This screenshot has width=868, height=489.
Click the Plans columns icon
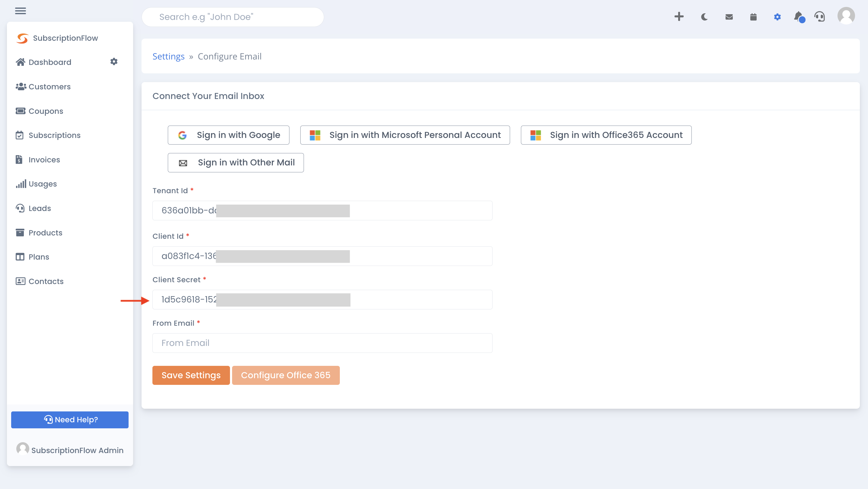click(x=20, y=257)
